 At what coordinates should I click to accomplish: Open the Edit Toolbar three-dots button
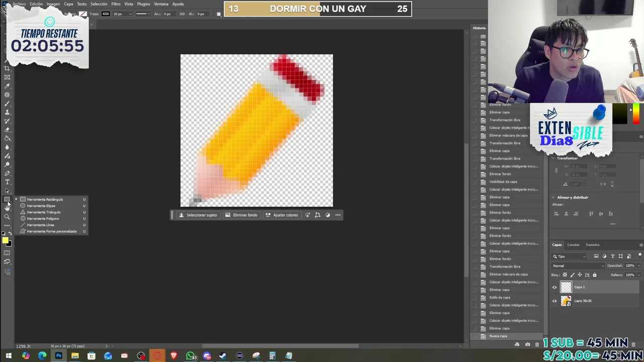(x=7, y=225)
